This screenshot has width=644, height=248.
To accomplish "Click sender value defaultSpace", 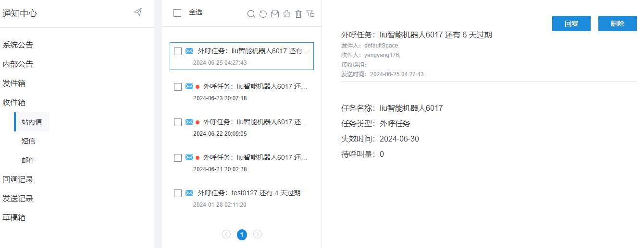I will 381,46.
